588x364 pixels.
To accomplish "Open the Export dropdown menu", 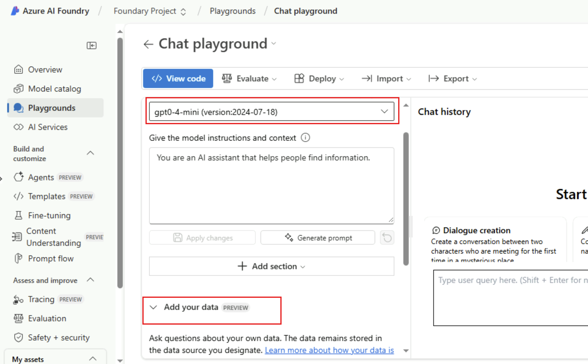I will pyautogui.click(x=453, y=79).
